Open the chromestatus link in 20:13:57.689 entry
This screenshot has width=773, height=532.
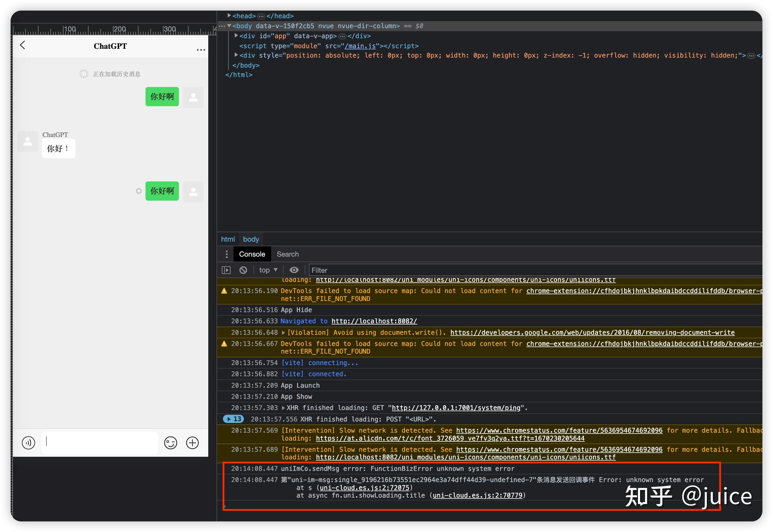(559, 450)
